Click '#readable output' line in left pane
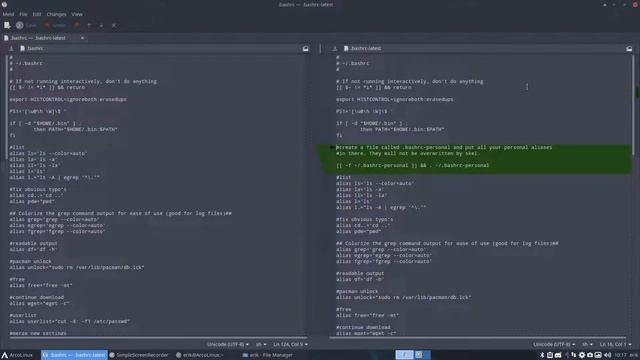Screen dimensions: 640x360 tap(33, 243)
